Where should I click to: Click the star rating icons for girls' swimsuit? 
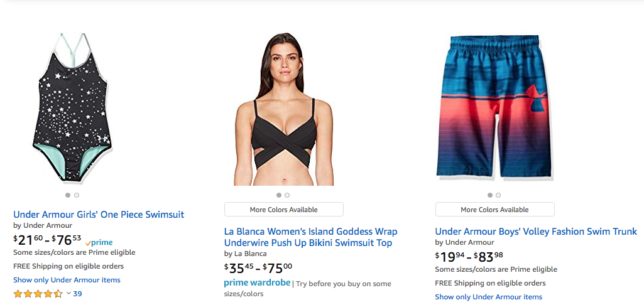(x=38, y=294)
